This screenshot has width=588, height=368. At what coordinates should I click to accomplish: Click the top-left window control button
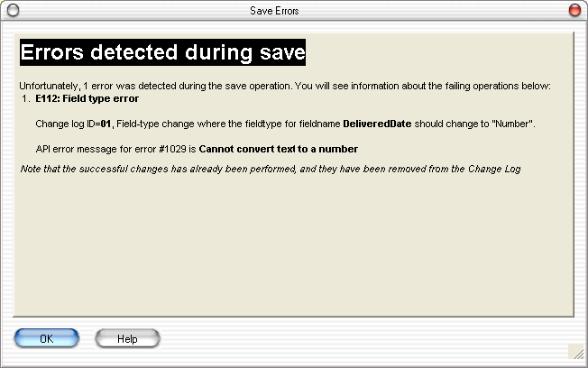12,10
